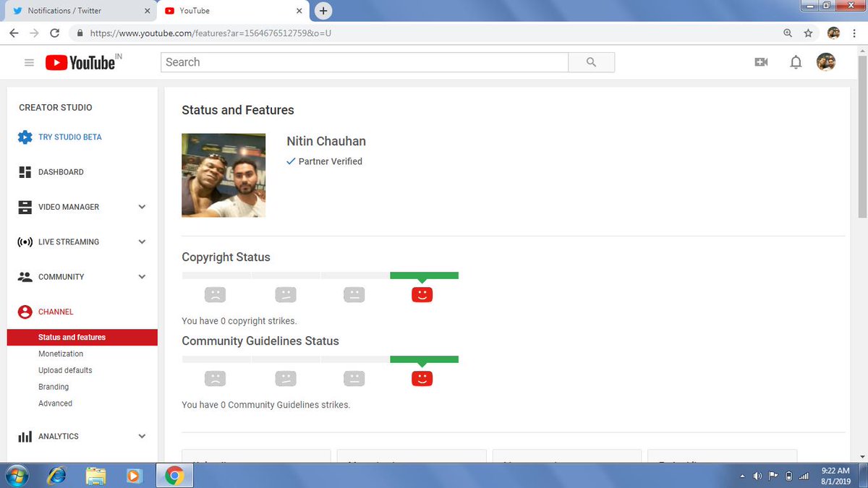Switch to the Notifications / Twitter tab
868x488 pixels.
80,11
